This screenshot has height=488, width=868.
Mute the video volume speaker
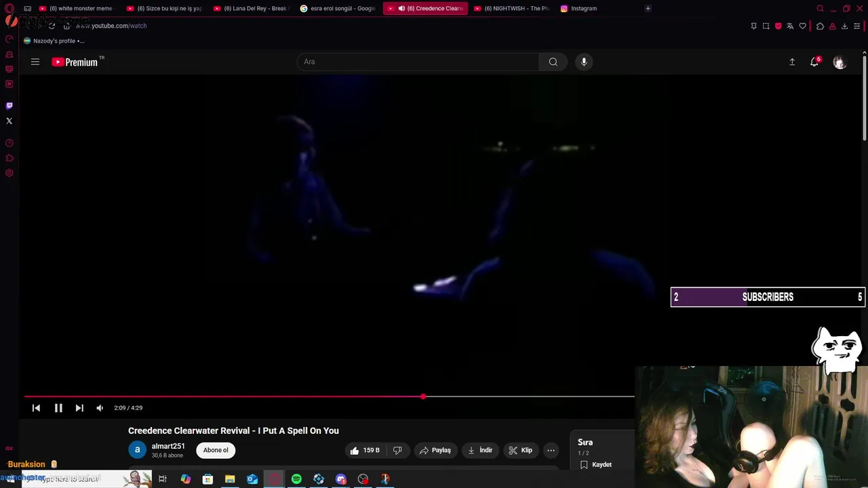100,408
